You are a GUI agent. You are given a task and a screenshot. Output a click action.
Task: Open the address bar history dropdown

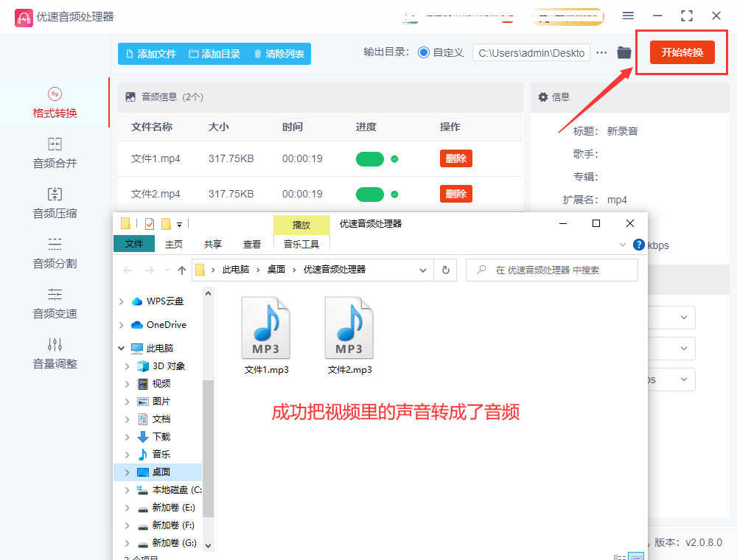click(423, 270)
